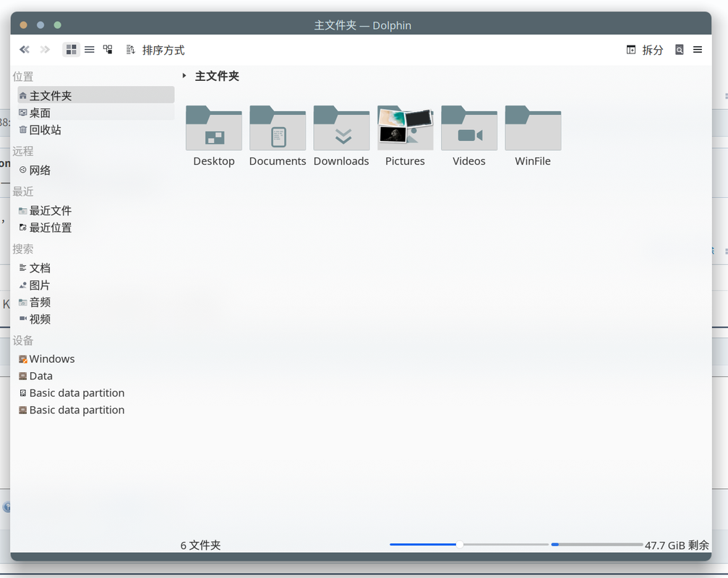Open the 排序方式 sort menu
728x578 pixels.
coord(155,50)
